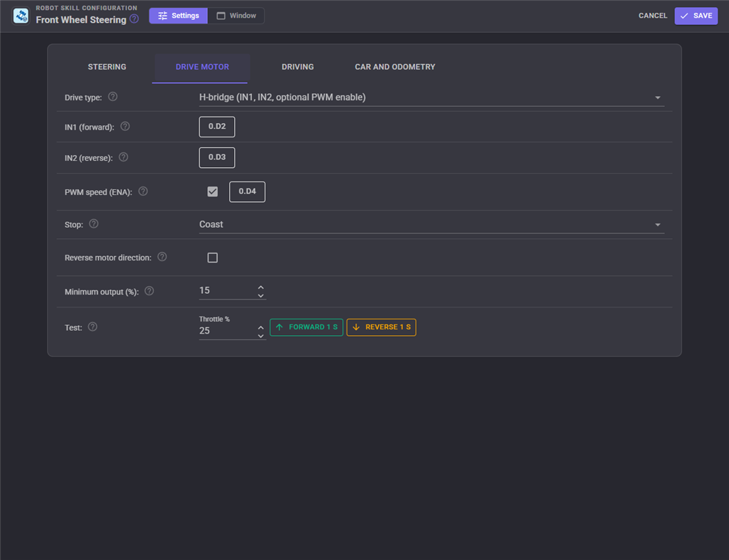Select IN2 reverse port 0.D3
The height and width of the screenshot is (560, 729).
click(x=217, y=157)
